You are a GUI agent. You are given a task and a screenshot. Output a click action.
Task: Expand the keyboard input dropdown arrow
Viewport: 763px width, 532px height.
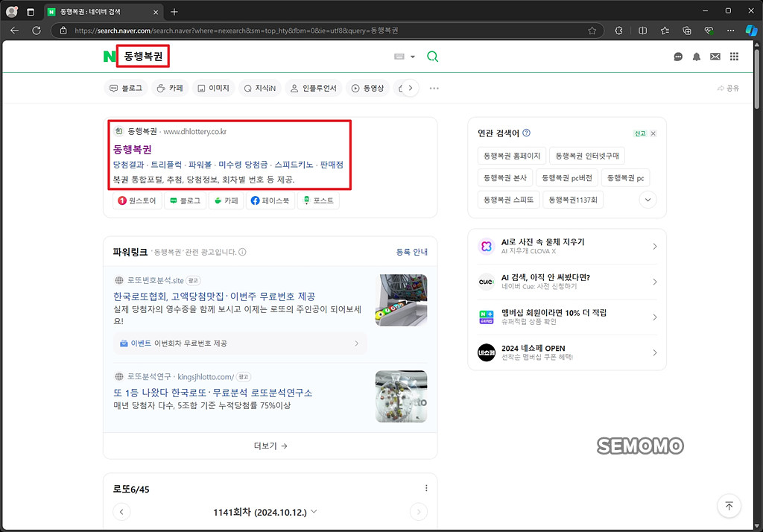tap(413, 57)
